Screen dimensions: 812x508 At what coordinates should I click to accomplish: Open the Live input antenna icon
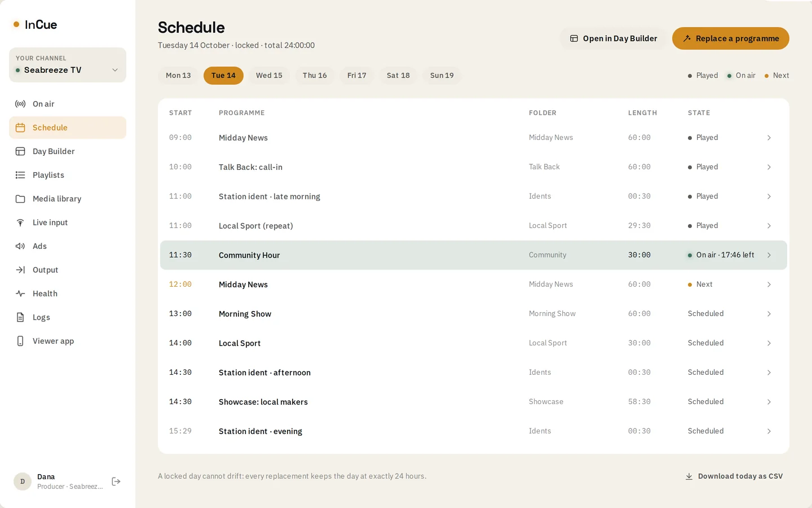(x=20, y=222)
